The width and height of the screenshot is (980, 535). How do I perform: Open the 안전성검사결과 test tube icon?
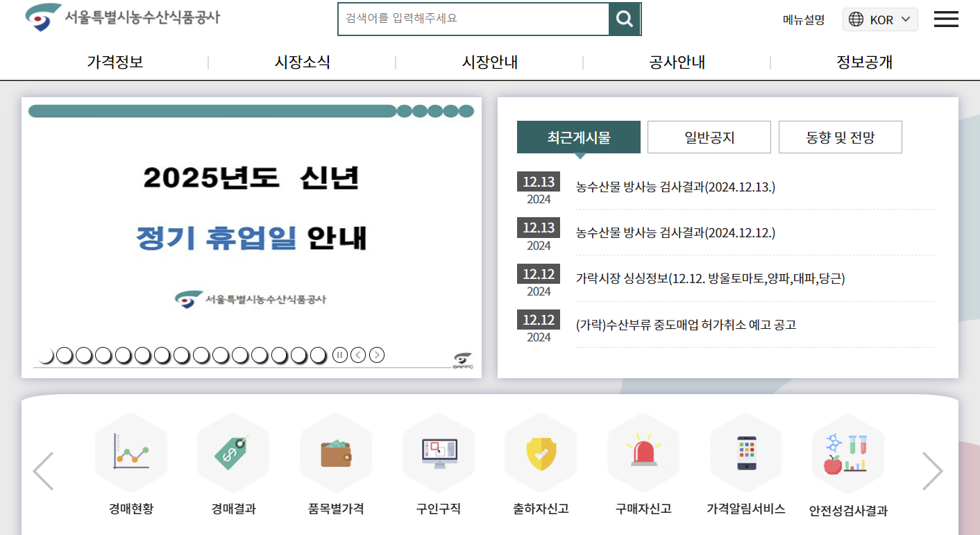click(x=848, y=453)
